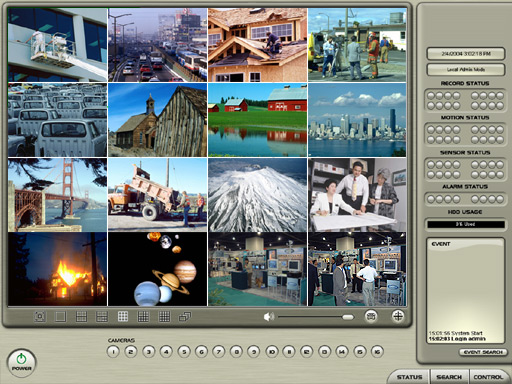This screenshot has width=512, height=384.
Task: Select the office blueprint meeting feed
Action: click(x=357, y=195)
